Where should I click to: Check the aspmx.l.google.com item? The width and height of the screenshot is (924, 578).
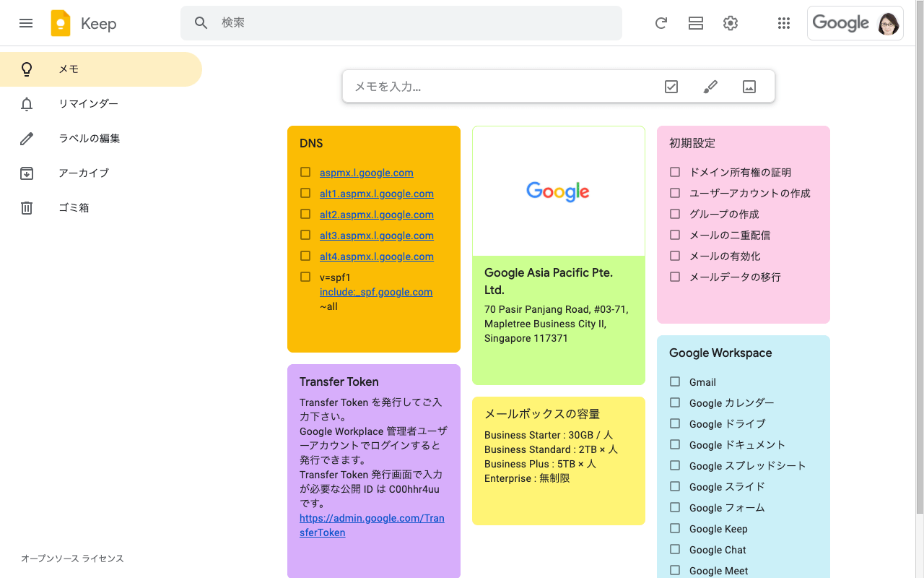tap(305, 172)
